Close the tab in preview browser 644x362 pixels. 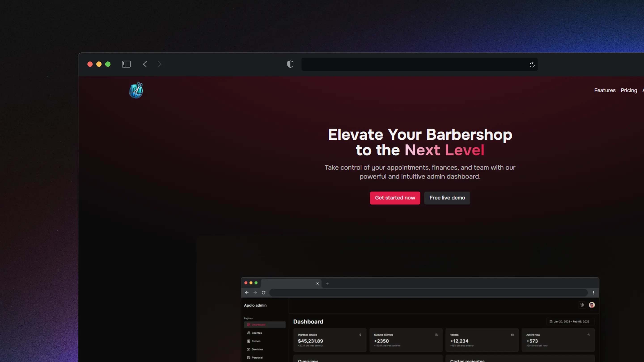point(318,284)
